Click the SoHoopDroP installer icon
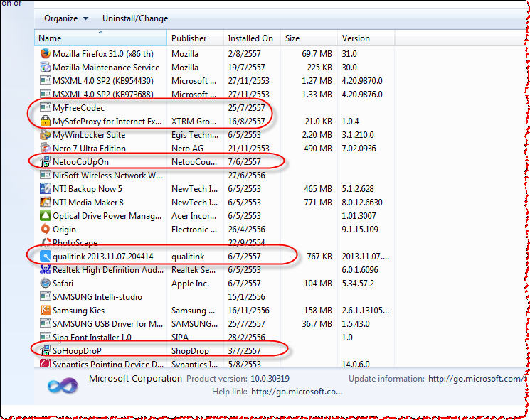Image resolution: width=530 pixels, height=420 pixels. [46, 351]
